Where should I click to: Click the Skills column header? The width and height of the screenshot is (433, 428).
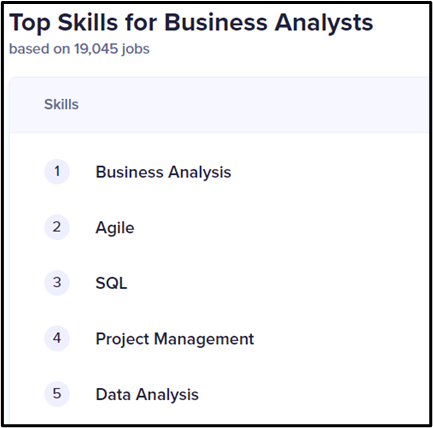point(61,104)
